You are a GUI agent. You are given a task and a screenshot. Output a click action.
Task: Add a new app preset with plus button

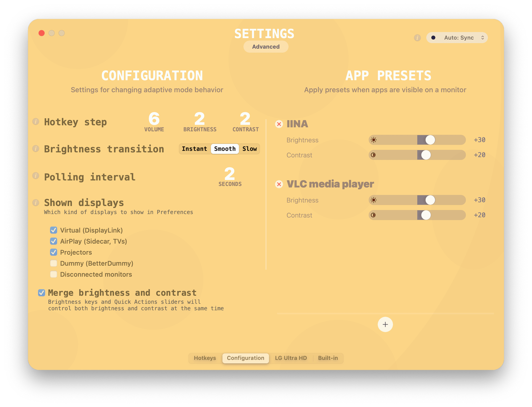click(385, 324)
